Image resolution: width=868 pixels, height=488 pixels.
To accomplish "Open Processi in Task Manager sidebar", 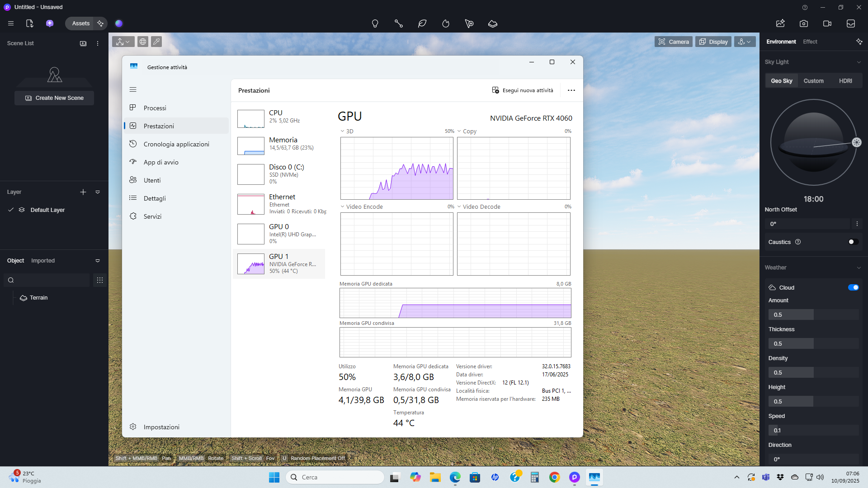I will pyautogui.click(x=176, y=108).
